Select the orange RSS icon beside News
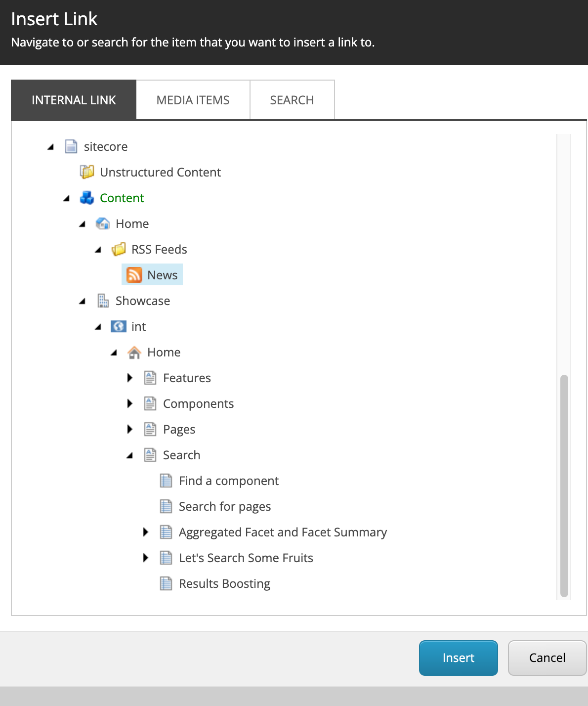The height and width of the screenshot is (706, 588). click(134, 274)
